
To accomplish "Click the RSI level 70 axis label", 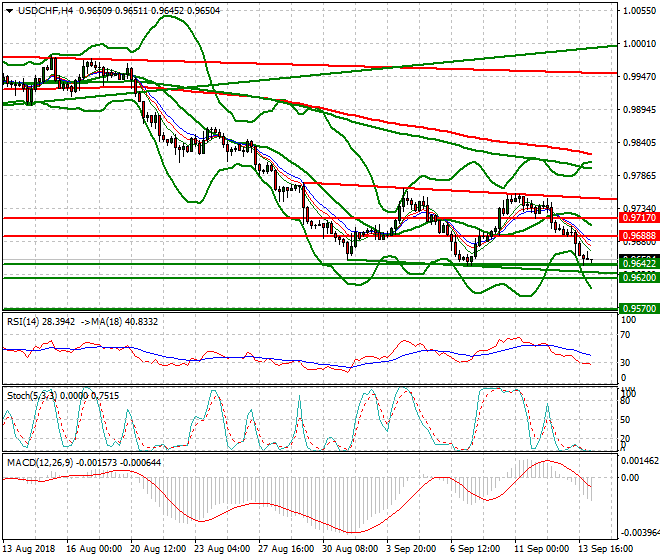I will [x=625, y=335].
